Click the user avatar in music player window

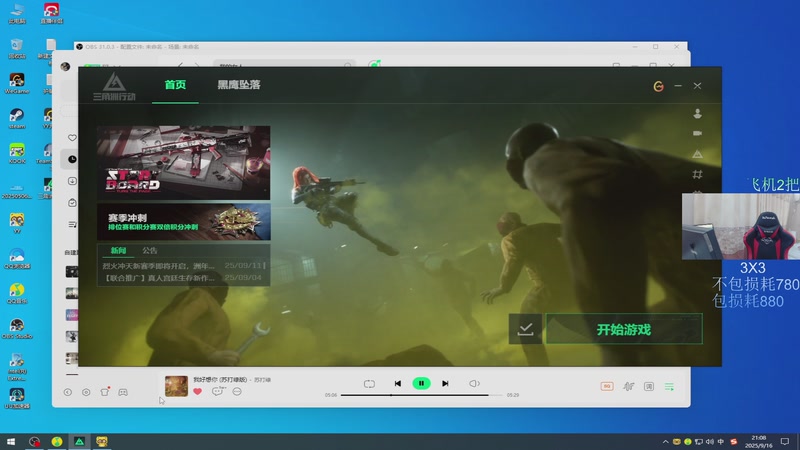pyautogui.click(x=65, y=66)
